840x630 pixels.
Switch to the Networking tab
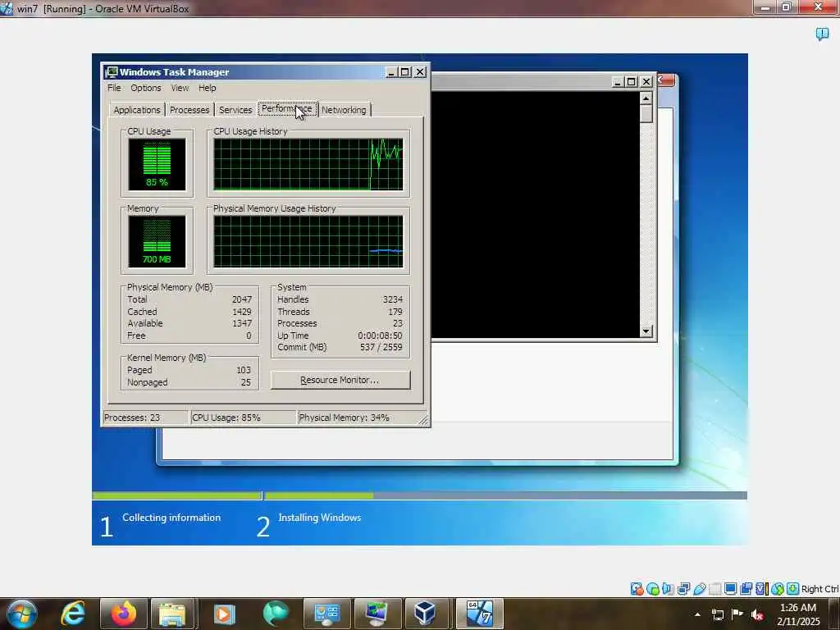pos(344,110)
